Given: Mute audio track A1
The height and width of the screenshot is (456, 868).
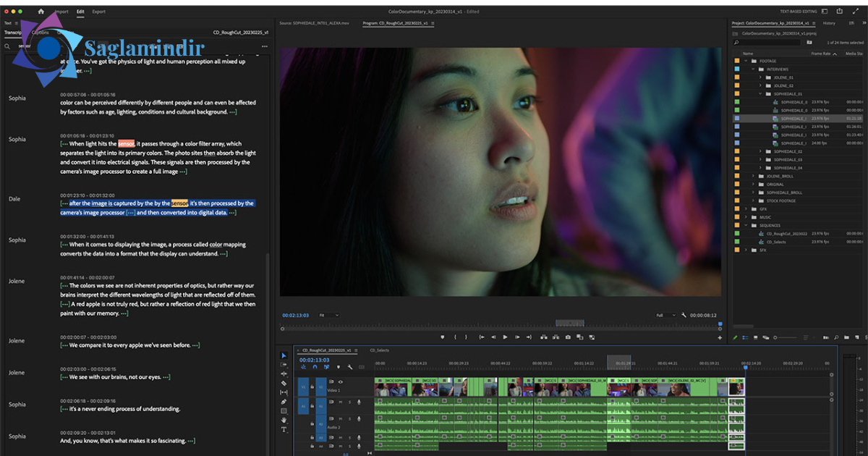Looking at the screenshot, I should click(341, 402).
